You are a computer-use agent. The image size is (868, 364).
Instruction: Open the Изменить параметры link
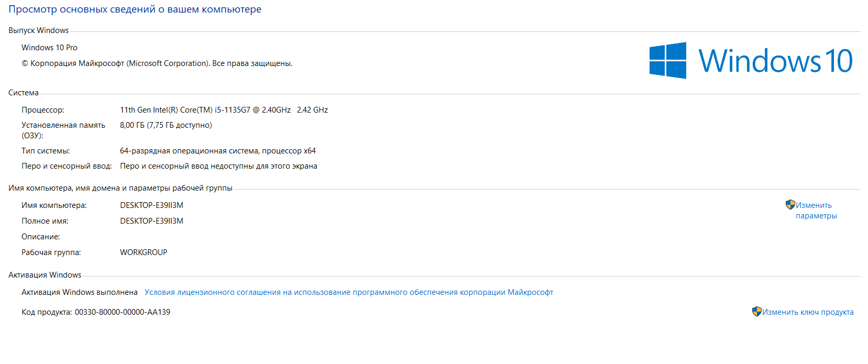click(x=816, y=211)
